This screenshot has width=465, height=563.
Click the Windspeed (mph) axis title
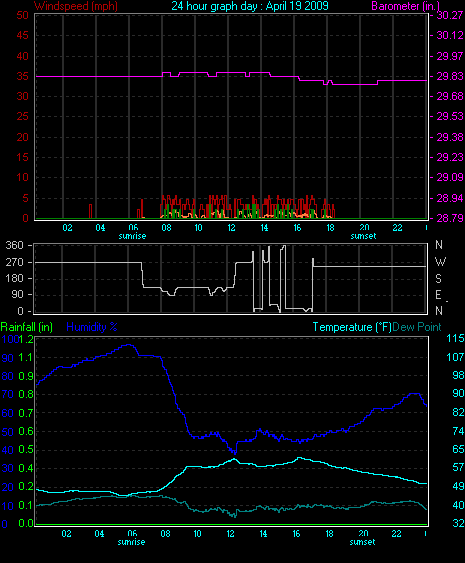pyautogui.click(x=76, y=6)
